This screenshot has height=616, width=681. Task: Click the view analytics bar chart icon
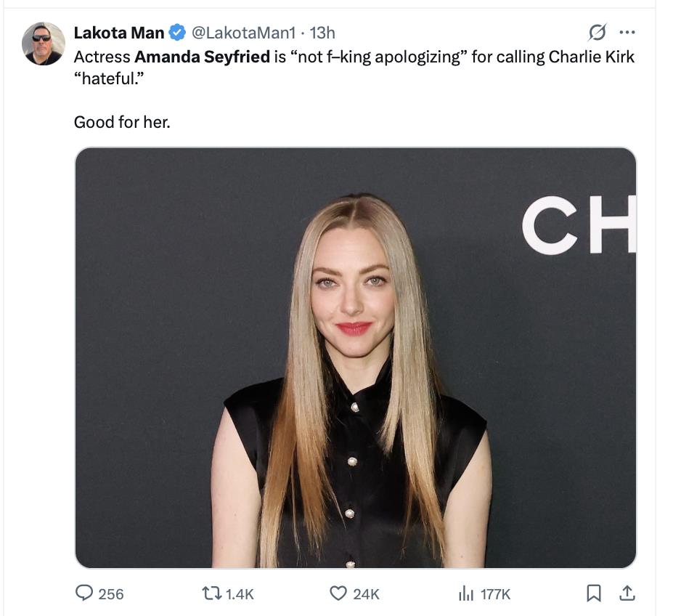[465, 593]
